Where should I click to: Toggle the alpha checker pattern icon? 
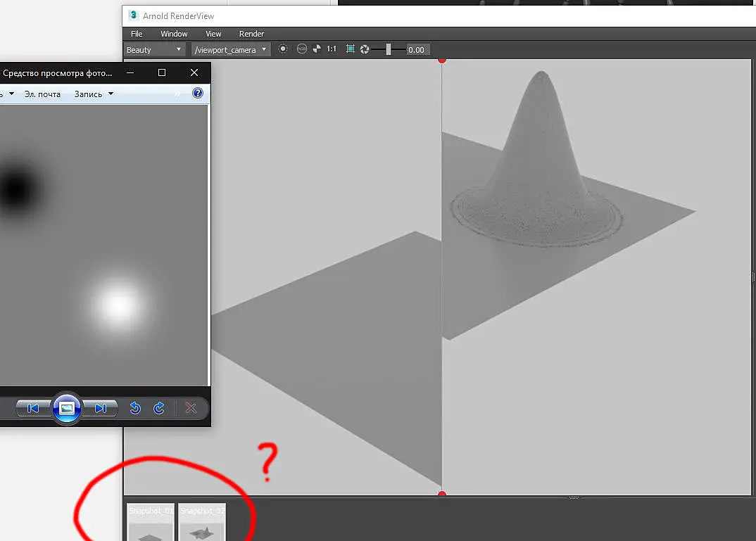coord(317,49)
